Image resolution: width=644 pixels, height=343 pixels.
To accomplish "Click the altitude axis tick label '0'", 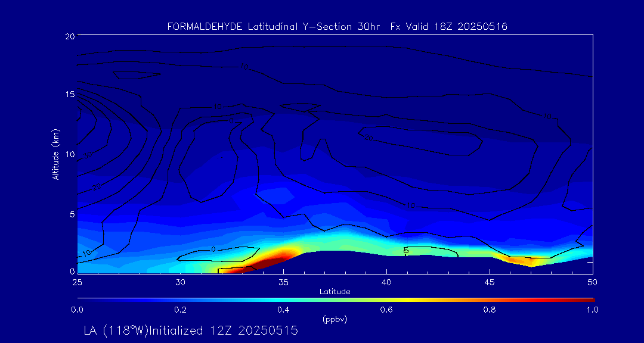I will click(72, 271).
